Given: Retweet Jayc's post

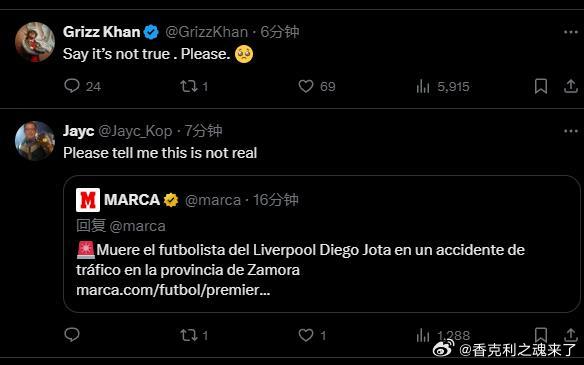Looking at the screenshot, I should pyautogui.click(x=189, y=335).
